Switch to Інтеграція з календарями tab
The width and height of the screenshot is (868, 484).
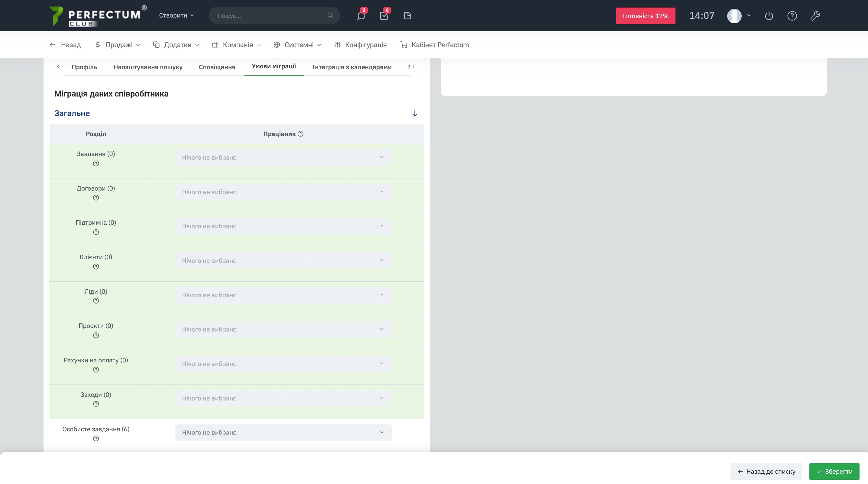[351, 67]
